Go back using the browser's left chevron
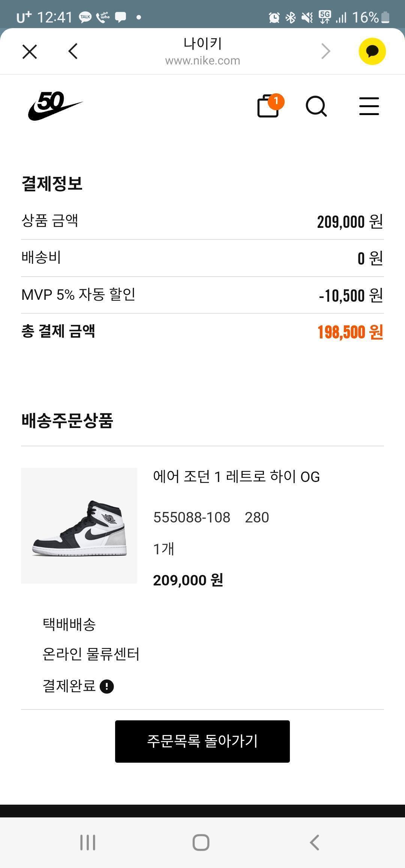This screenshot has height=868, width=405. click(73, 51)
